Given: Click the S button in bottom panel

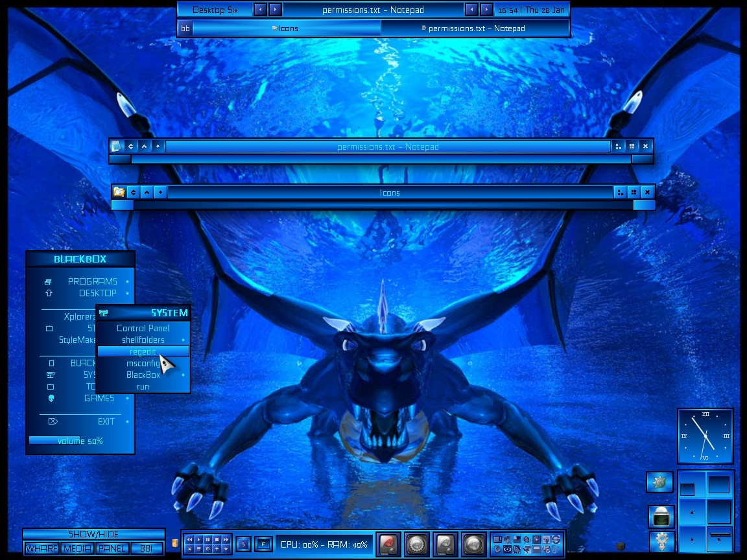Looking at the screenshot, I should 243,544.
